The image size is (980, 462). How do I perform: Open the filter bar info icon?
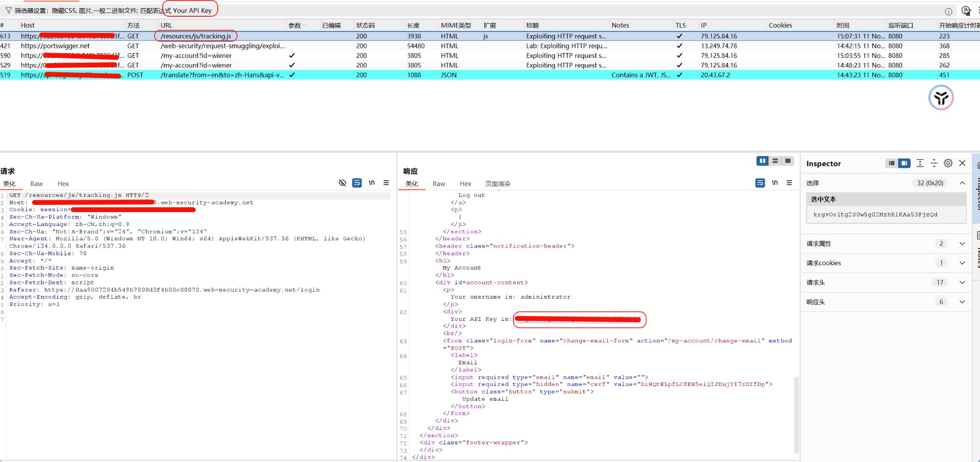(x=948, y=11)
